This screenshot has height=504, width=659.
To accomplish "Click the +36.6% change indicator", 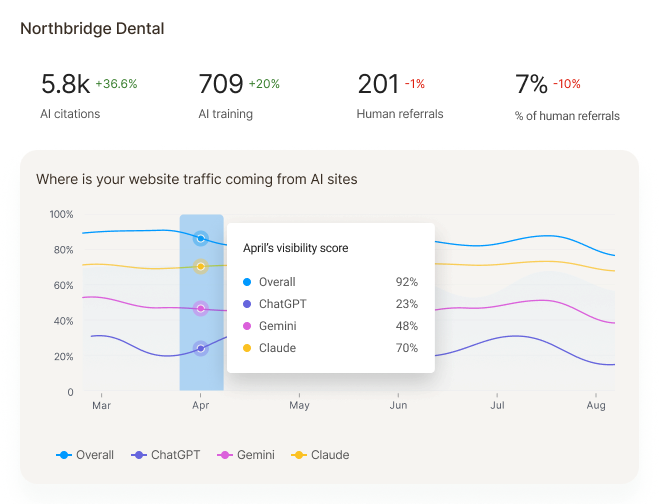I will point(116,84).
